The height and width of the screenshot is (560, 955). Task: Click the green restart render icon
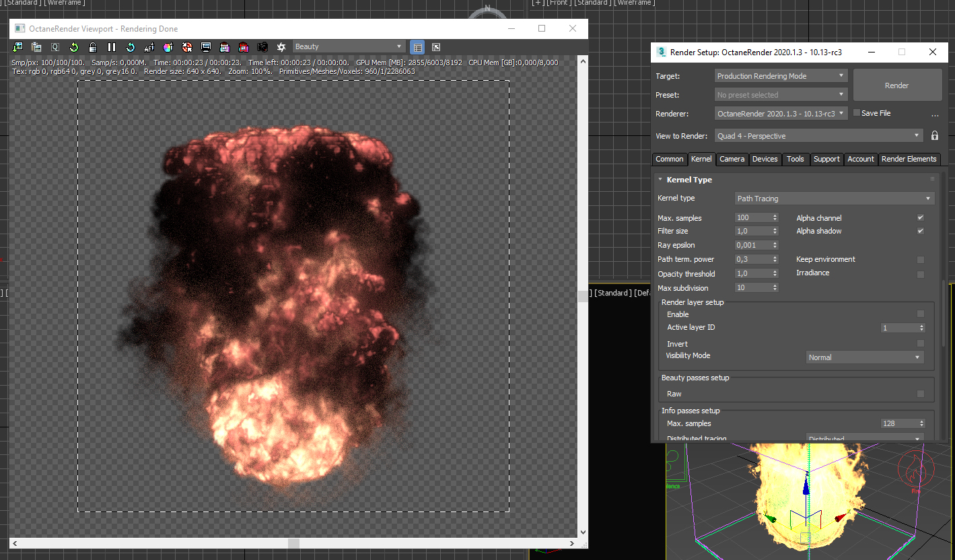(x=74, y=47)
